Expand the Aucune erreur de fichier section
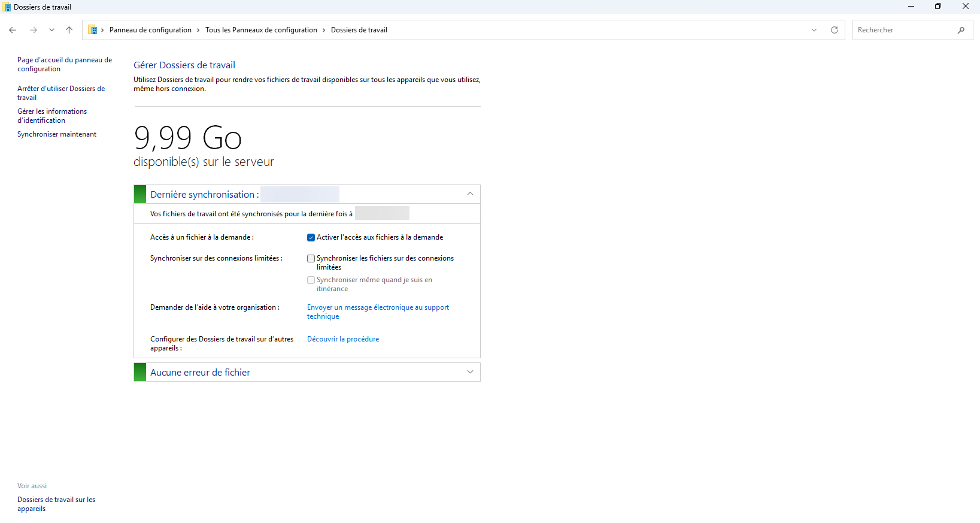 tap(470, 372)
